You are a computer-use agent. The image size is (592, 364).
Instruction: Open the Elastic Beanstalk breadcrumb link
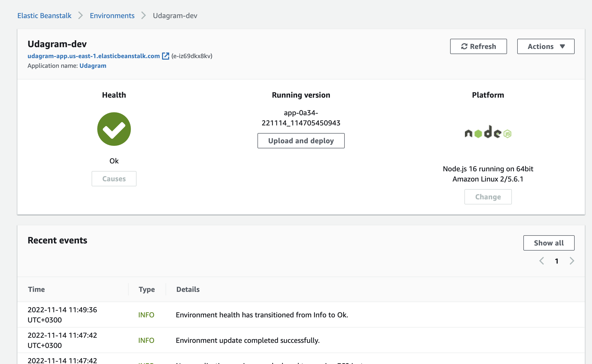44,16
